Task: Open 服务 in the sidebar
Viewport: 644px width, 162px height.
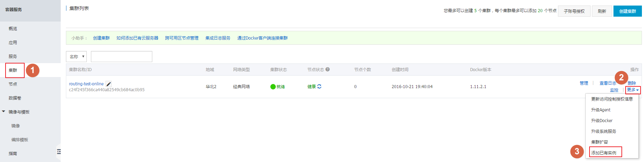Action: pyautogui.click(x=13, y=56)
